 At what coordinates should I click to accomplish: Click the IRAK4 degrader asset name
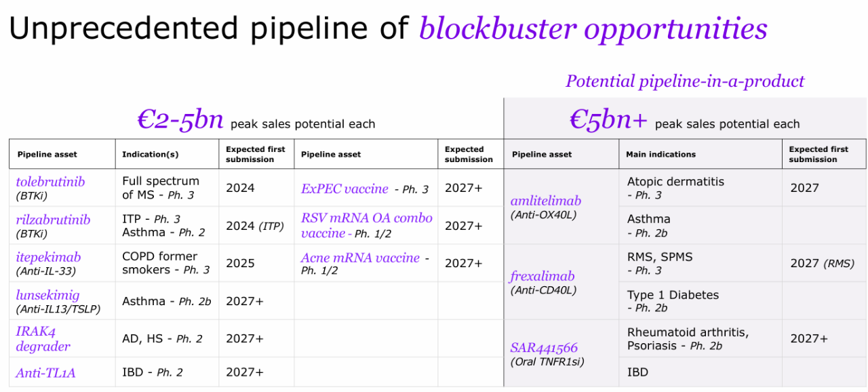pyautogui.click(x=43, y=339)
